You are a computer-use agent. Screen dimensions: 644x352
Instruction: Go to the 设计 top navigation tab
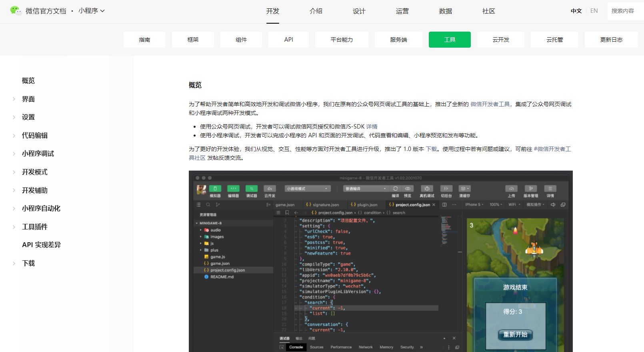[359, 11]
